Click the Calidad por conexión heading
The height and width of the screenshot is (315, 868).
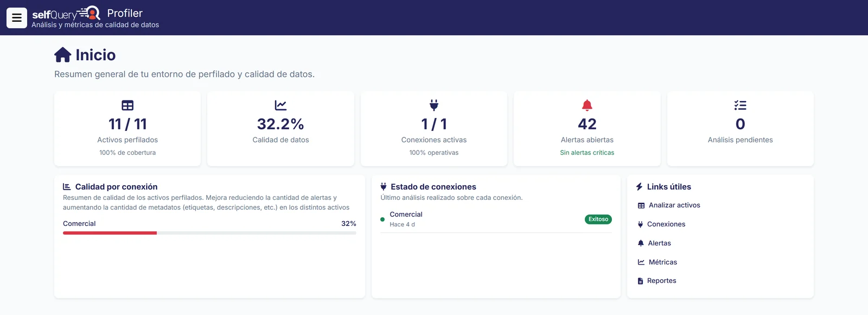coord(116,186)
